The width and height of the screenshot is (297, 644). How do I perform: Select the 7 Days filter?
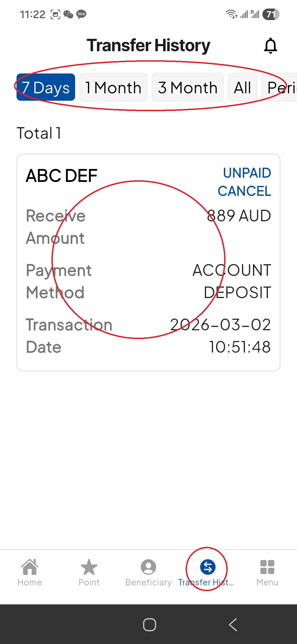click(46, 87)
